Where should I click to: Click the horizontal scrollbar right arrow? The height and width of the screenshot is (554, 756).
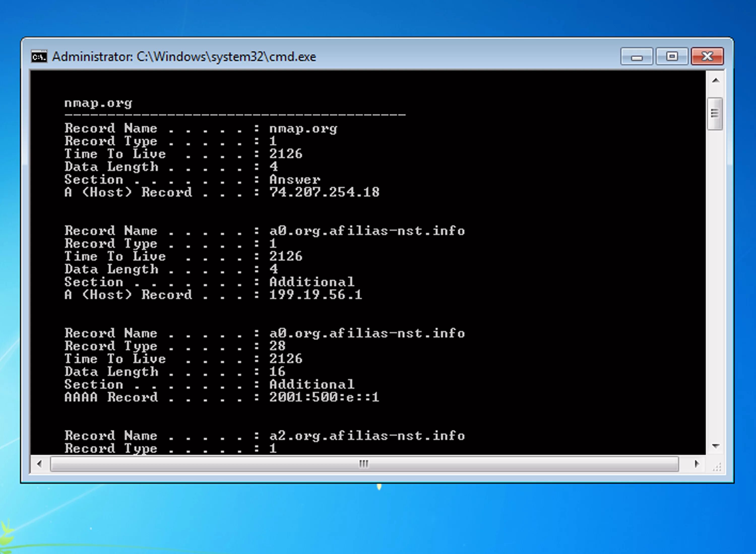click(x=697, y=464)
